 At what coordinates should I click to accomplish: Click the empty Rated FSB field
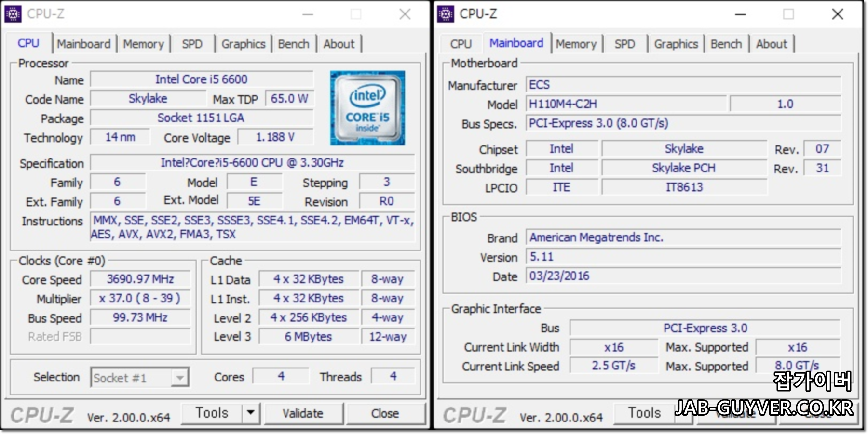pos(140,336)
